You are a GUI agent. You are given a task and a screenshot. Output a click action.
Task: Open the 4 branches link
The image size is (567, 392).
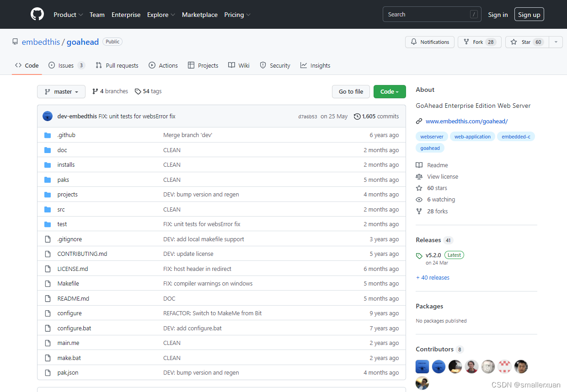click(110, 91)
